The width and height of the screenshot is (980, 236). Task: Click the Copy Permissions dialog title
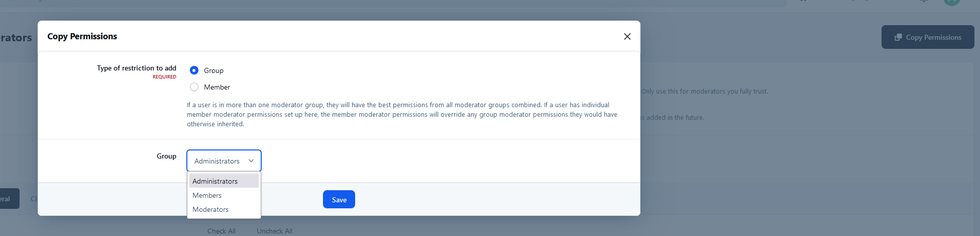coord(82,36)
